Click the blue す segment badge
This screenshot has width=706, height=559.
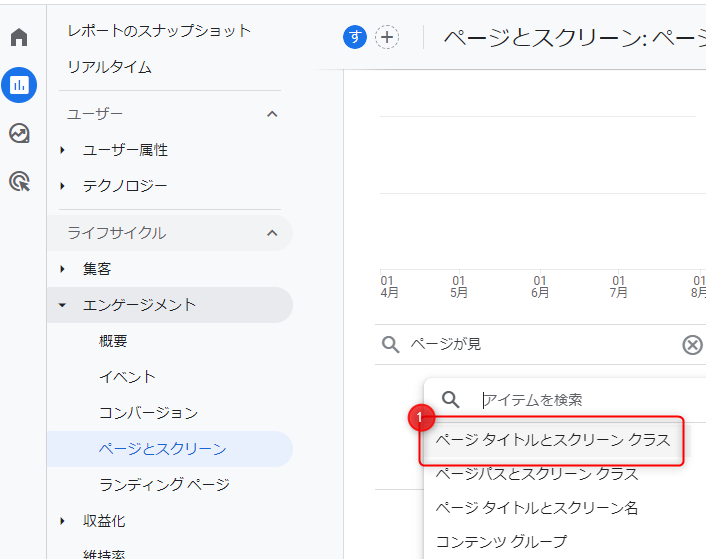355,37
